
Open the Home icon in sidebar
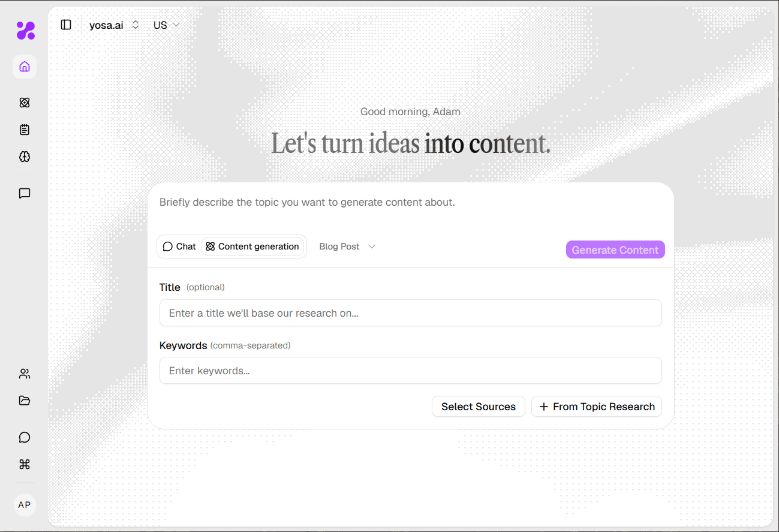tap(25, 67)
